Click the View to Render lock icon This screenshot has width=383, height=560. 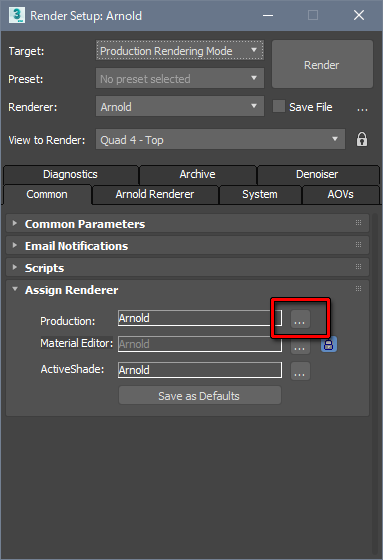(362, 139)
